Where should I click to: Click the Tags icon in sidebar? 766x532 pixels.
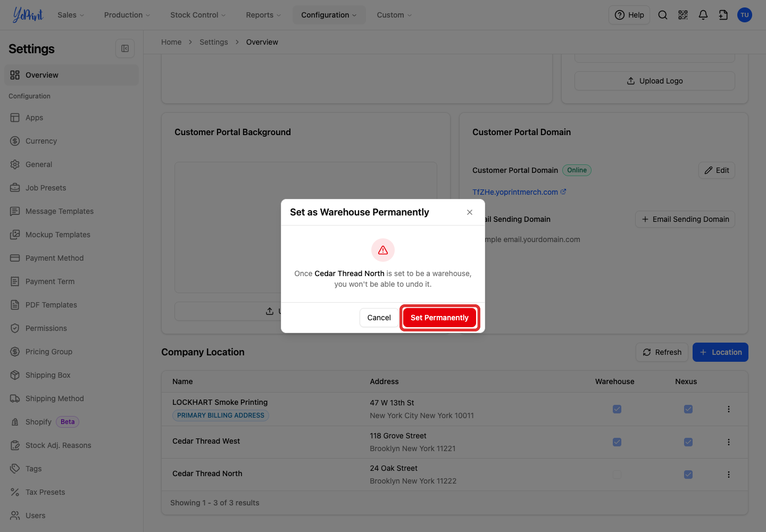15,469
